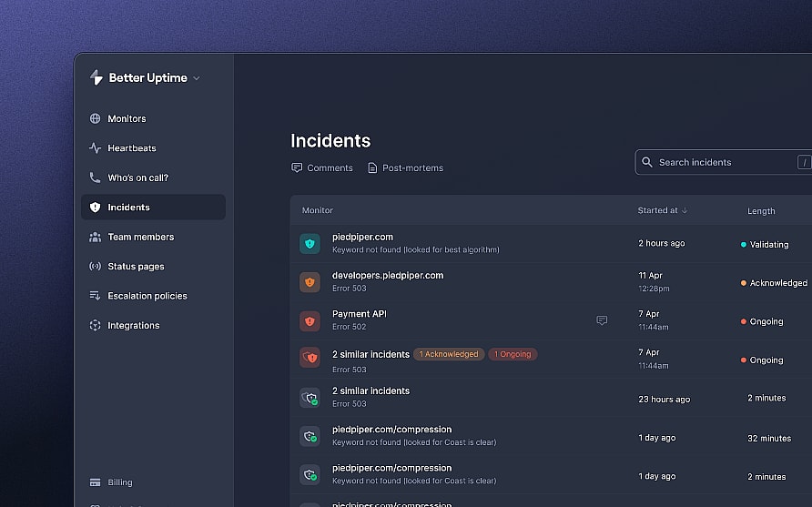Click the Post-mortems document icon
Image resolution: width=812 pixels, height=507 pixels.
pyautogui.click(x=372, y=167)
